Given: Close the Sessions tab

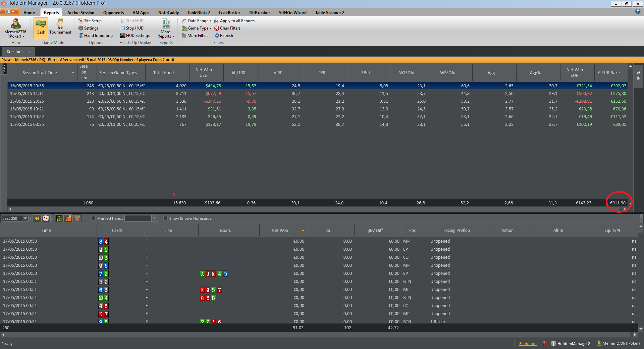Looking at the screenshot, I should 30,52.
